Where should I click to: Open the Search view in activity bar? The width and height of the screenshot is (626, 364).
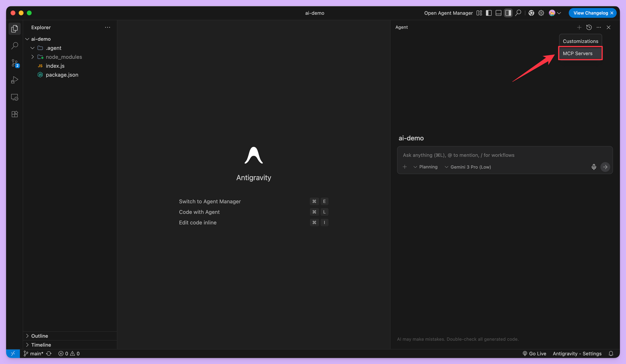point(14,46)
